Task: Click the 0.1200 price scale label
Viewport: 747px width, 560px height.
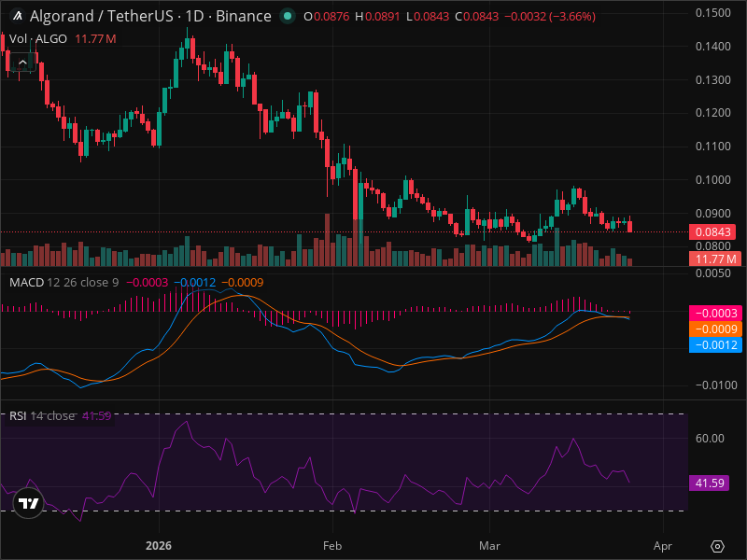Action: (712, 113)
